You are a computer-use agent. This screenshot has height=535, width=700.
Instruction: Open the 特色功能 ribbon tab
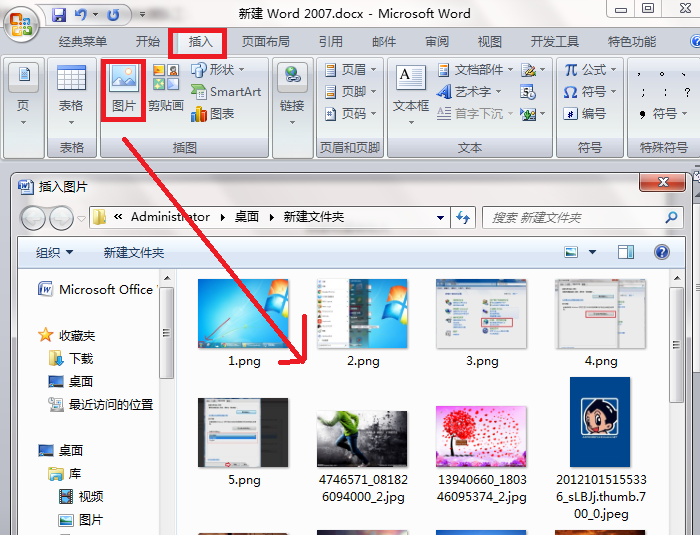[x=632, y=42]
